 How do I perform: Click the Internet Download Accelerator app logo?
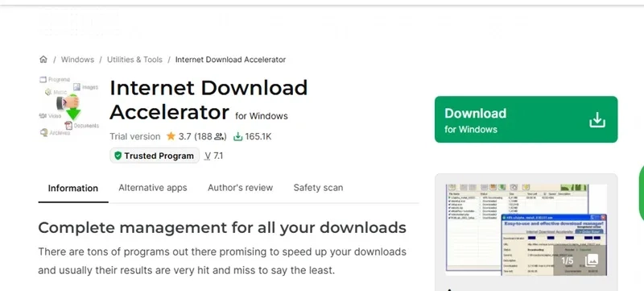pos(69,106)
